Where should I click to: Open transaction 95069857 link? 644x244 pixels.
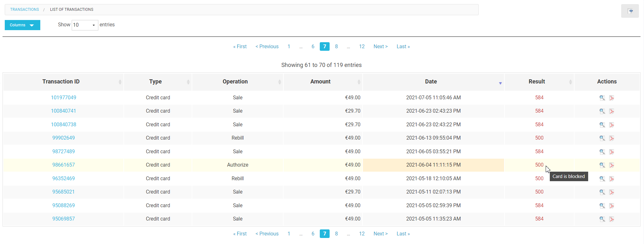pos(63,219)
